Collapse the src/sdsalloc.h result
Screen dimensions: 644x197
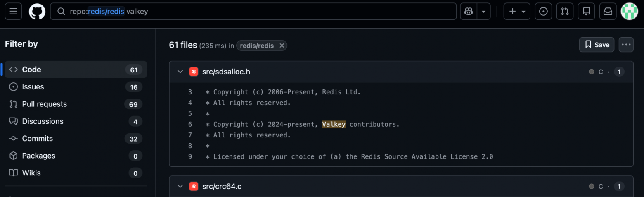pos(180,72)
